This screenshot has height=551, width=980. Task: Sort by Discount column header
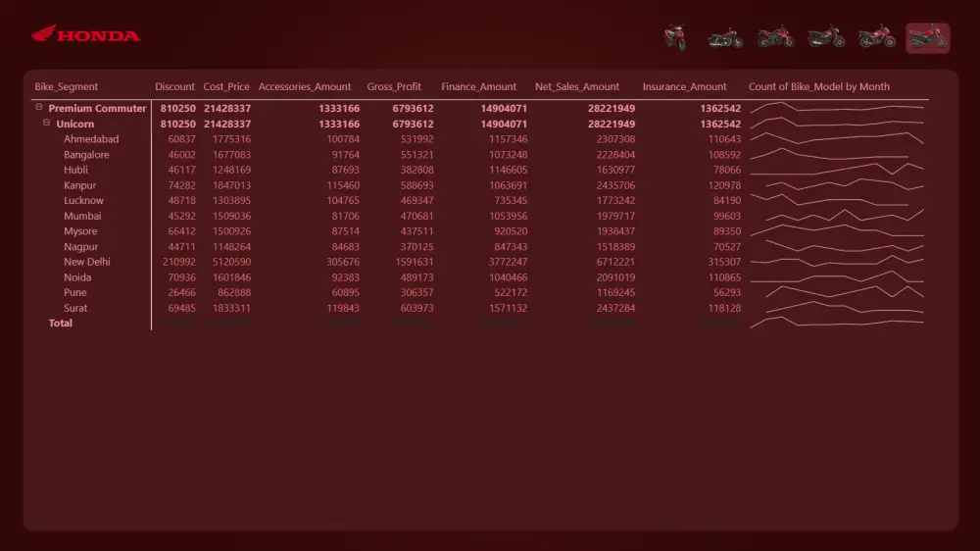click(x=174, y=86)
